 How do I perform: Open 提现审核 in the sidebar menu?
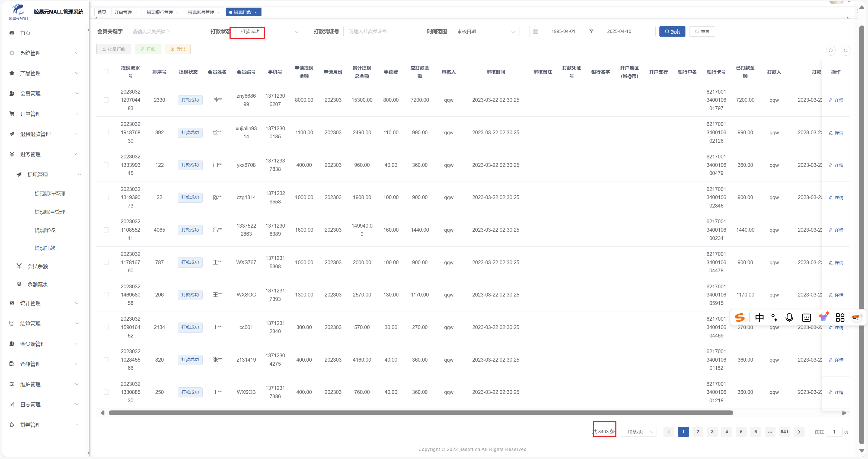45,230
